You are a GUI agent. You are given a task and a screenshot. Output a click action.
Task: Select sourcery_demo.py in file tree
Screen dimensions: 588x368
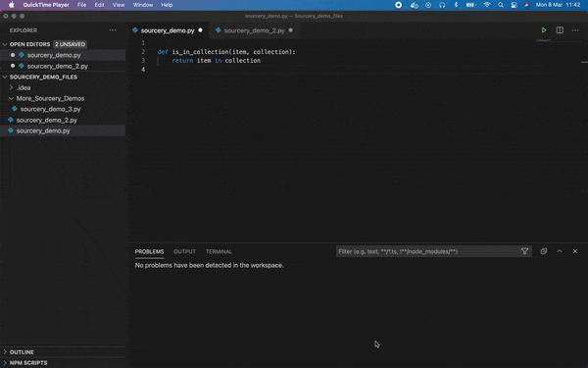tap(43, 131)
